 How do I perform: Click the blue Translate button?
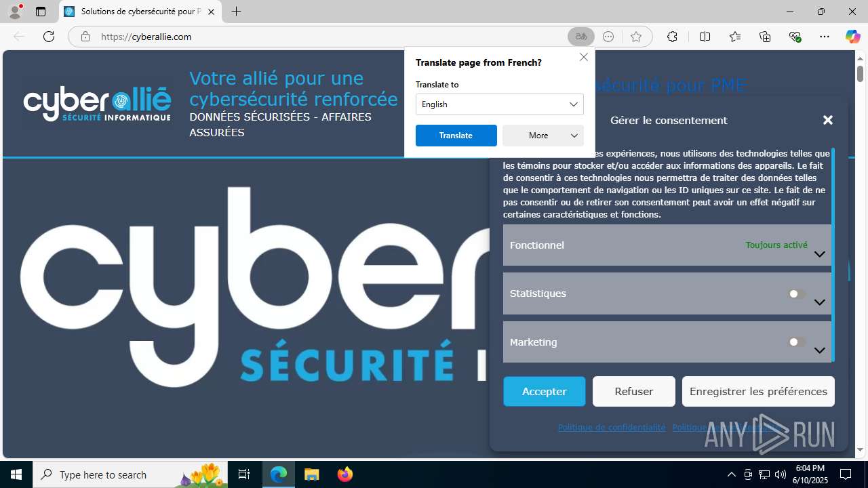(456, 136)
